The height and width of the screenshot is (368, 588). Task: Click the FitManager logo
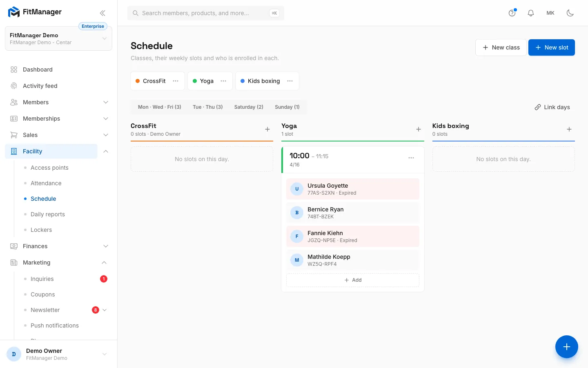click(35, 12)
